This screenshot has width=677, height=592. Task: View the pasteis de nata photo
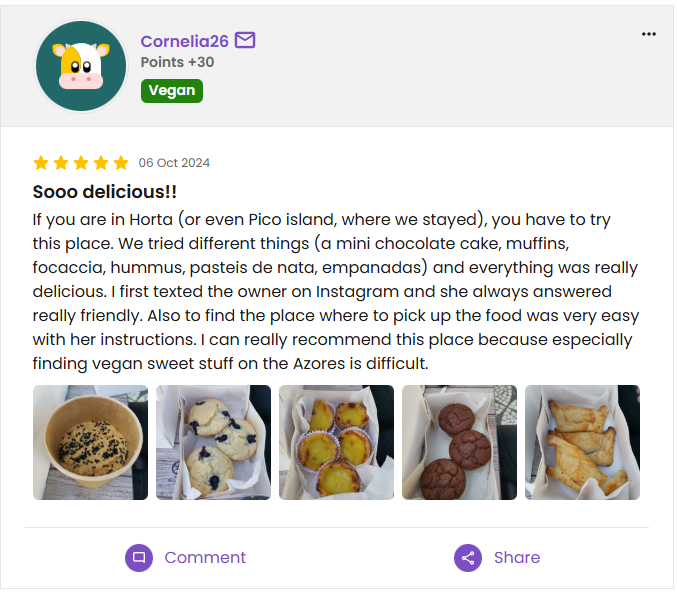point(336,442)
